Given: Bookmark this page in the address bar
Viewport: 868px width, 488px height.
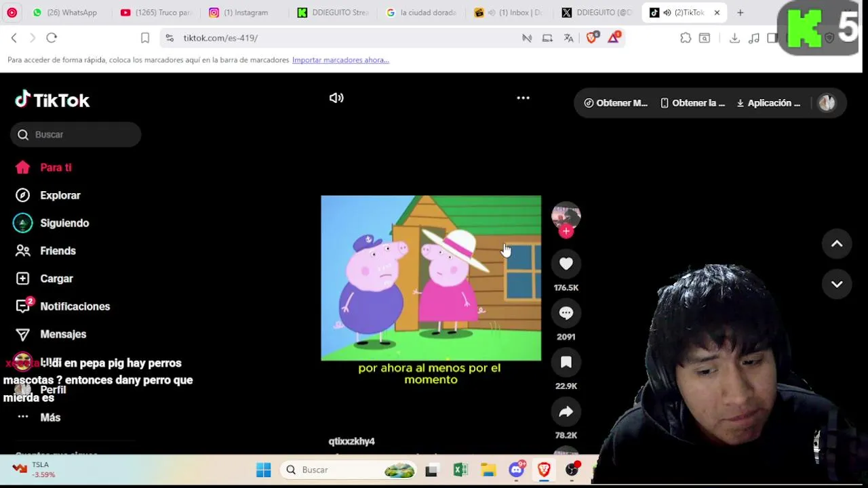Looking at the screenshot, I should pyautogui.click(x=144, y=38).
